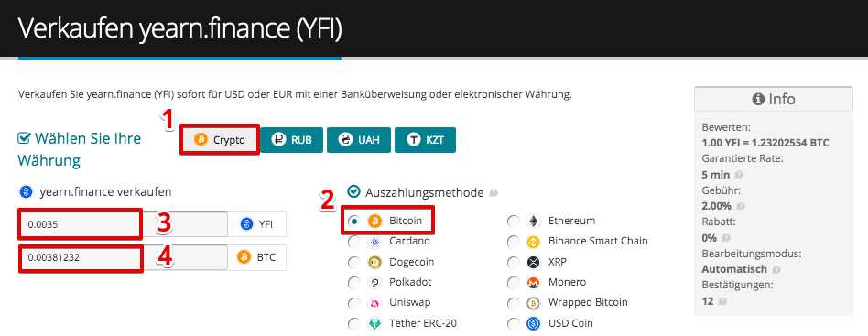Click the help icon beside Automatisch
The height and width of the screenshot is (336, 868).
click(x=776, y=270)
